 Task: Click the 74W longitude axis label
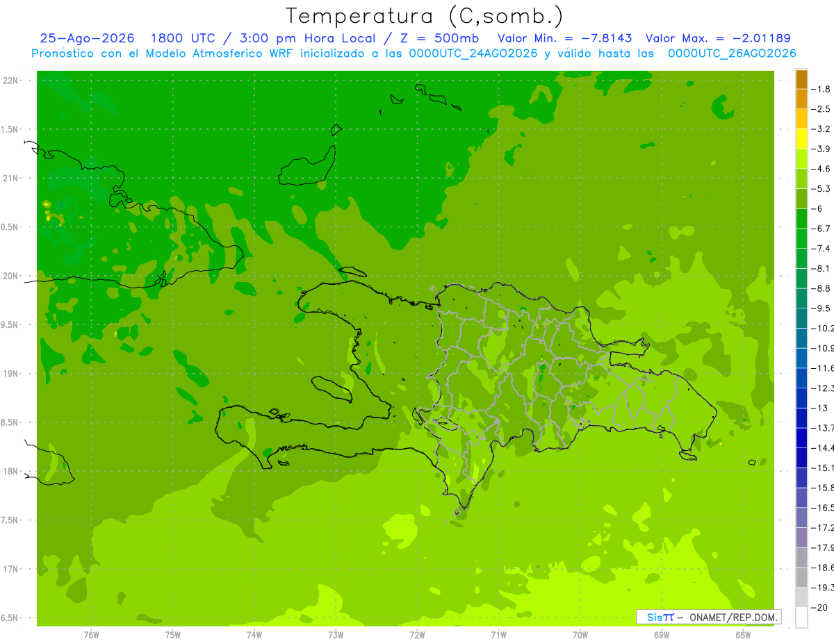tap(254, 634)
